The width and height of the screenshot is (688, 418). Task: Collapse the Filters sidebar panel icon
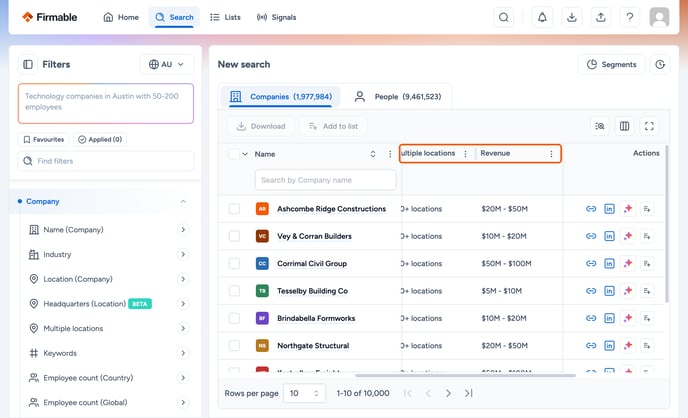28,64
